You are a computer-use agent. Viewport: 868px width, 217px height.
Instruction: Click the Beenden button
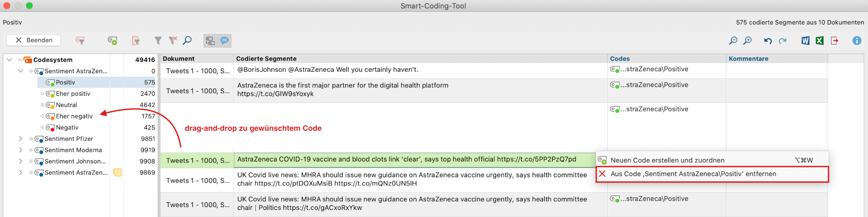[34, 40]
